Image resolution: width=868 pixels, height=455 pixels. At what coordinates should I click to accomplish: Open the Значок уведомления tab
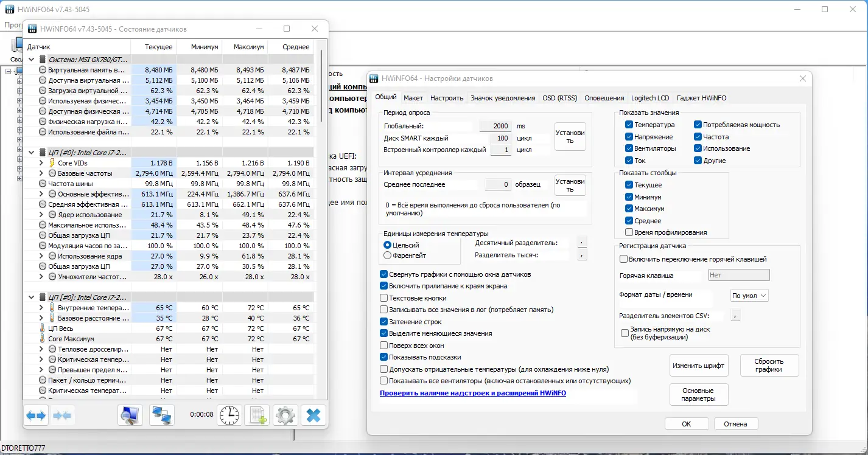[503, 98]
